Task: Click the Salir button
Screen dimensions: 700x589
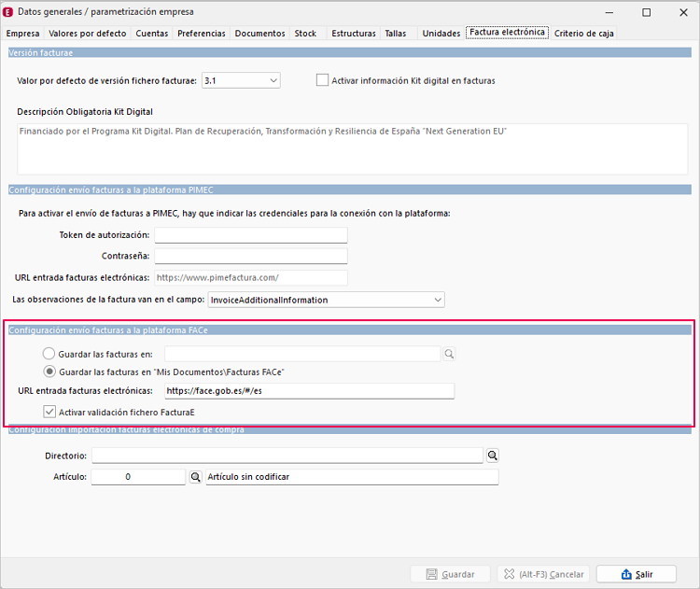Action: (637, 574)
